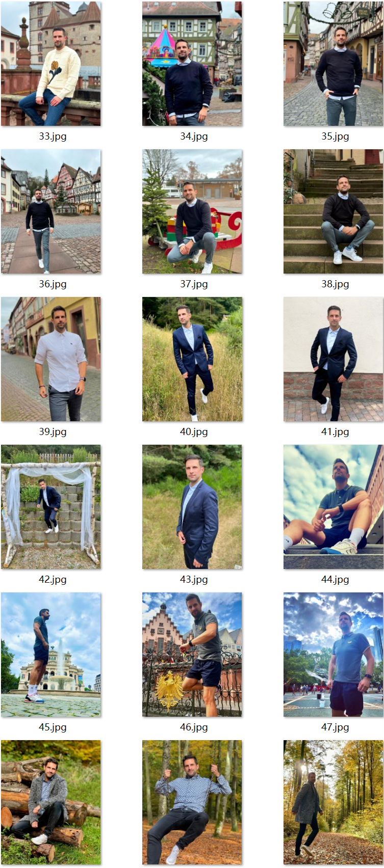Pick the 40.jpg thumbnail image
The image size is (384, 868).
[192, 359]
